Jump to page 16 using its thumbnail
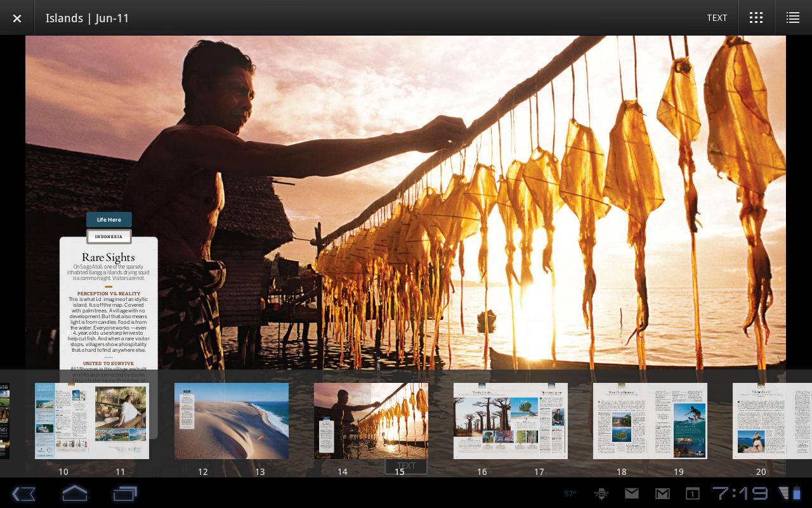Screen dimensions: 812x508 click(482, 421)
